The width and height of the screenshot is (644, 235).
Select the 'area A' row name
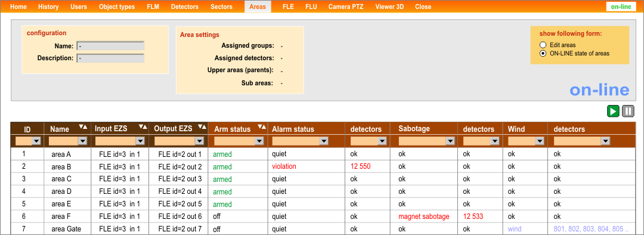click(x=61, y=154)
